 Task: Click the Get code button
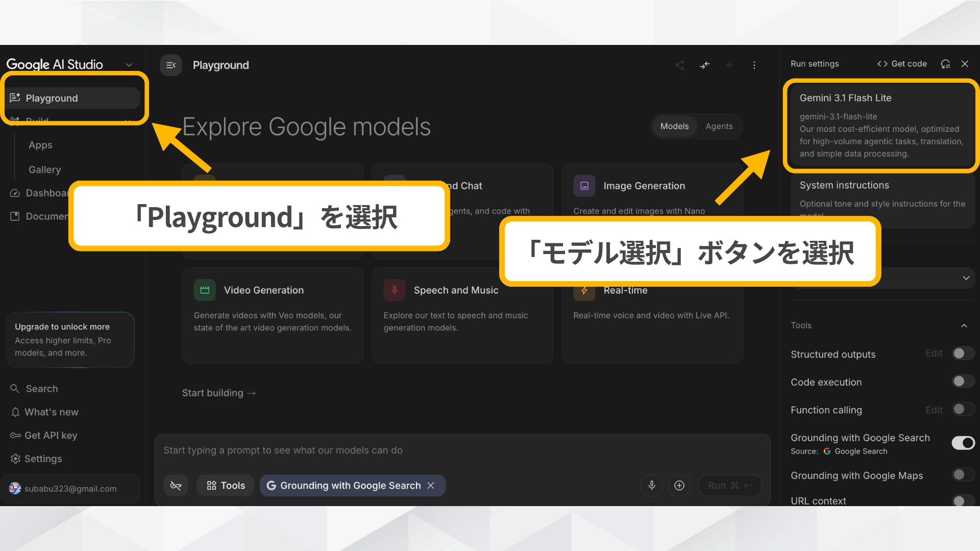902,64
